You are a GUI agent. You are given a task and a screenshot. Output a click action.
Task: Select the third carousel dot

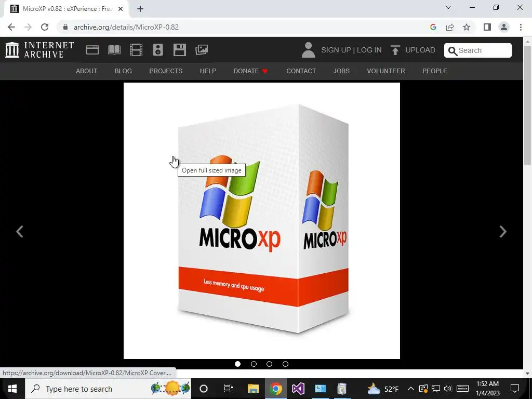270,364
